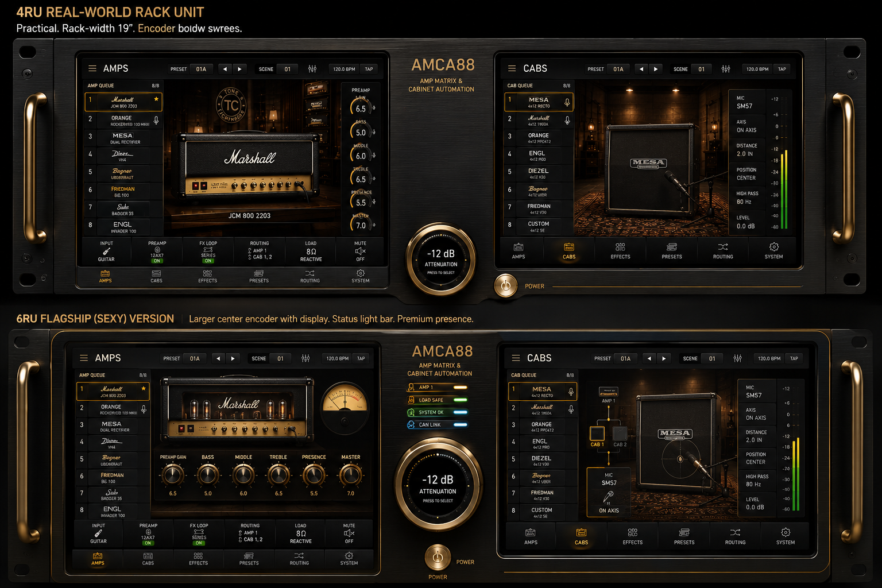This screenshot has width=882, height=588.
Task: Change AXIS setting on 4RU CABS screen
Action: click(x=747, y=126)
